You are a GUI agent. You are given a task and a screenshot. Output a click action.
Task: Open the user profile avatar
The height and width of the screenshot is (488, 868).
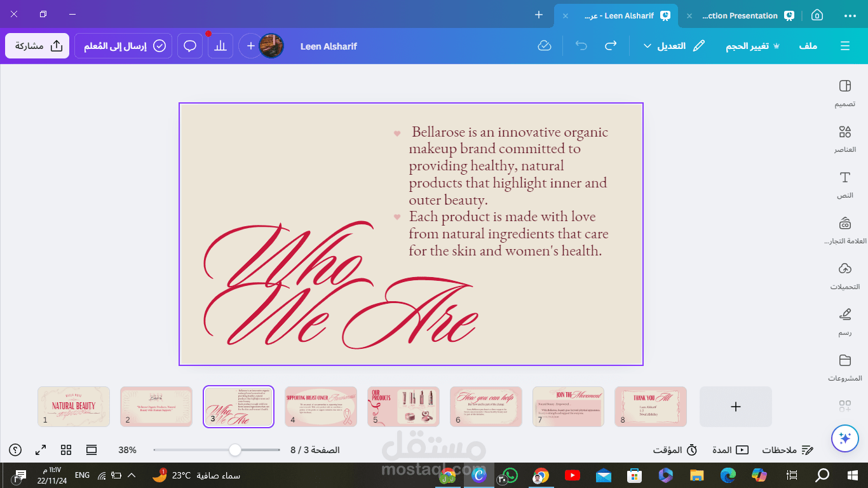(271, 46)
